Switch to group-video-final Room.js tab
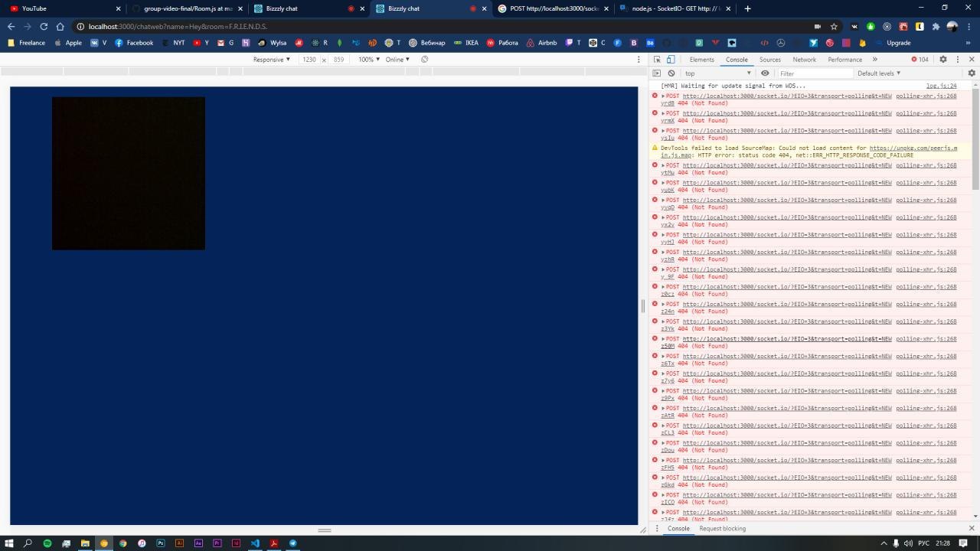Screen dimensions: 980x551 click(x=188, y=8)
